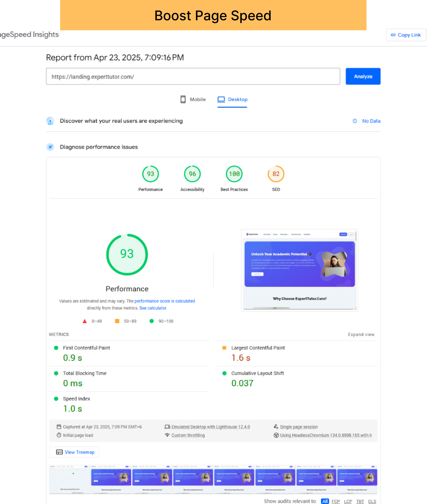The height and width of the screenshot is (504, 427).
Task: Click the Diagnose performance issues icon
Action: [x=50, y=147]
